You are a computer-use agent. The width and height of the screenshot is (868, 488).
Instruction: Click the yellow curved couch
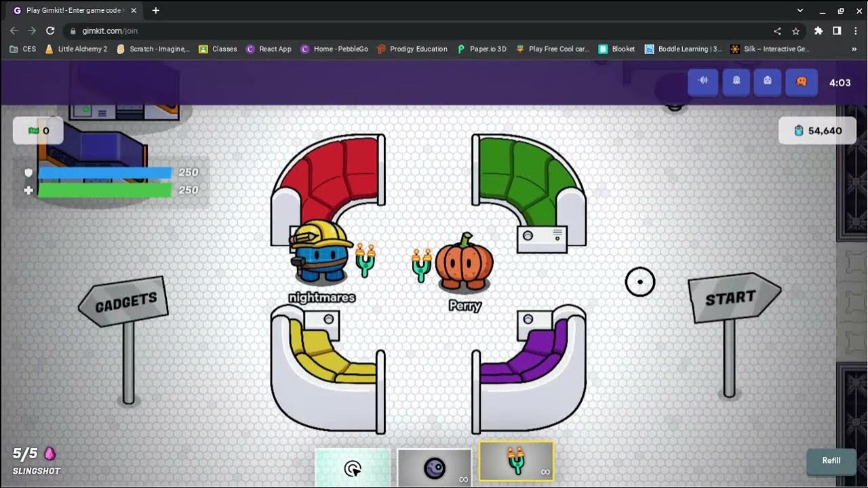pos(328,369)
